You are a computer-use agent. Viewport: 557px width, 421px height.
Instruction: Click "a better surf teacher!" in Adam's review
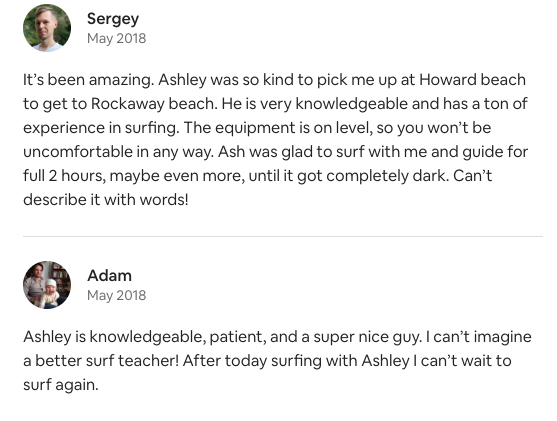coord(101,361)
